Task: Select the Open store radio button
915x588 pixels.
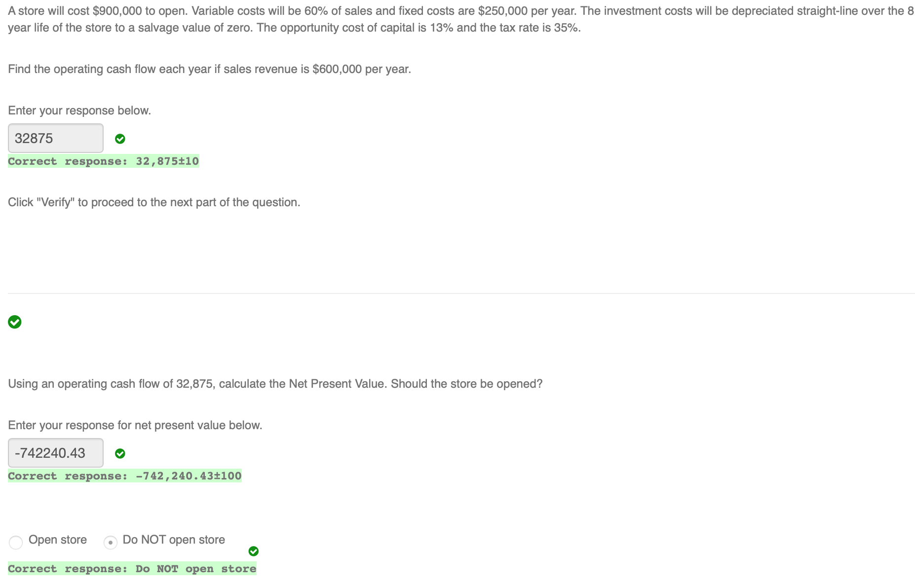Action: (x=15, y=542)
